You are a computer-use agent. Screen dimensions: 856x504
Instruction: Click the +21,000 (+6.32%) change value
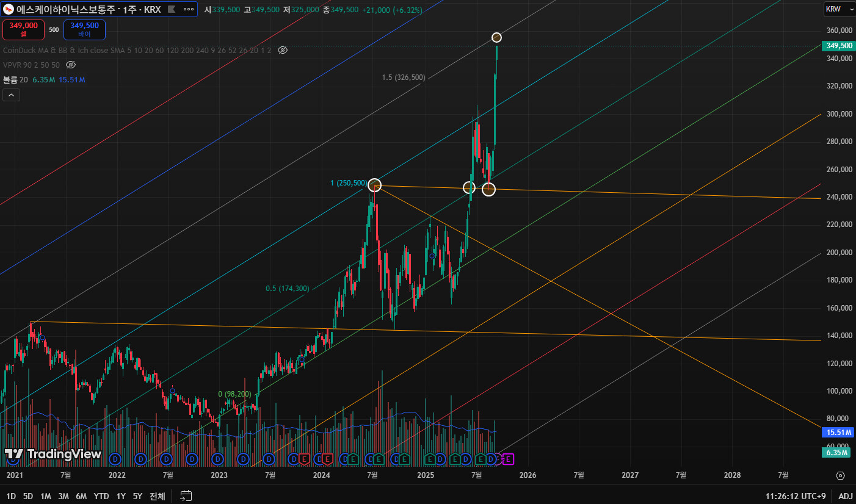(x=392, y=10)
